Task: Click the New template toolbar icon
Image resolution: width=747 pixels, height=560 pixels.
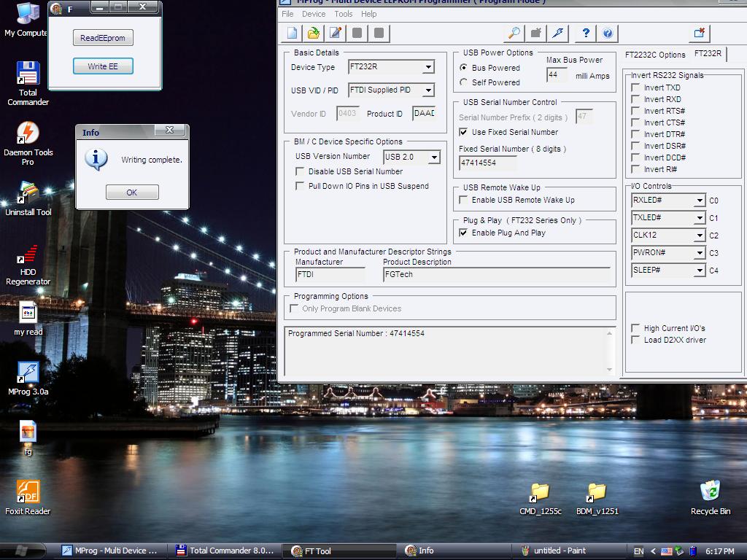Action: click(292, 33)
